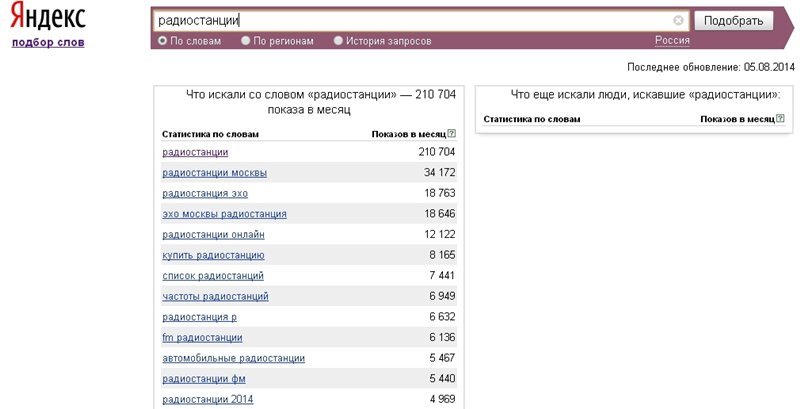Open the 'радиостанции 2014' link
The height and width of the screenshot is (409, 800).
208,399
